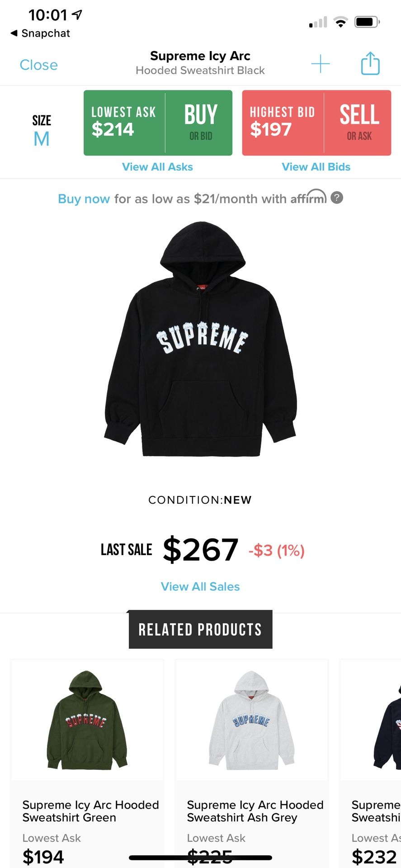Viewport: 401px width, 868px height.
Task: Open View All Asks link
Action: pyautogui.click(x=157, y=167)
